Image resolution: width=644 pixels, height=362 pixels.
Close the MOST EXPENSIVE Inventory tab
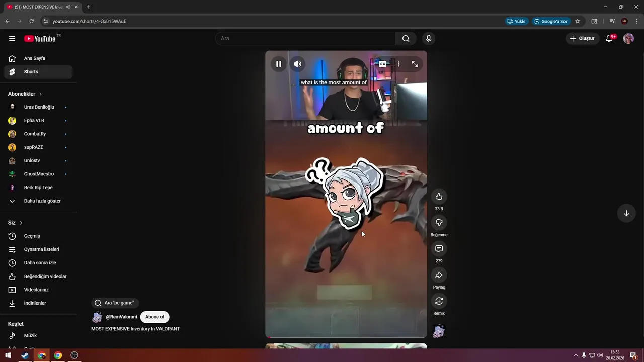pos(76,7)
